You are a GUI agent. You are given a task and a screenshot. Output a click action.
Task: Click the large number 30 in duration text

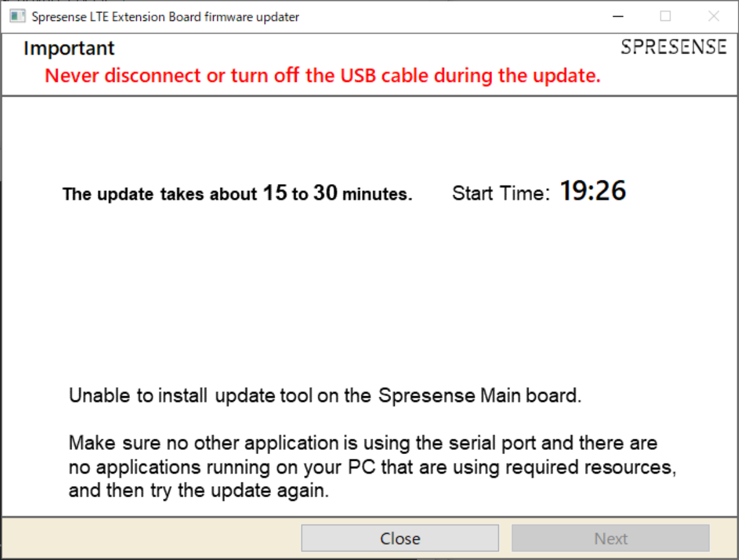[325, 193]
